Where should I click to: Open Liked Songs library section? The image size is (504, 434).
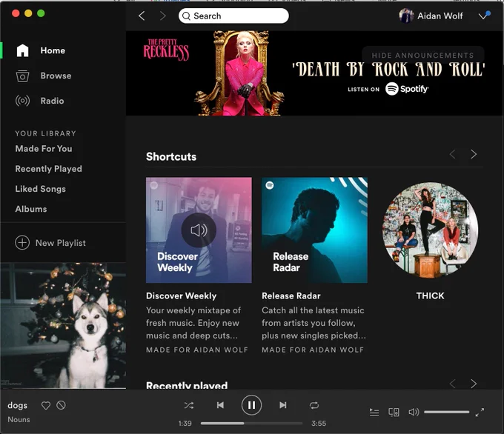[x=41, y=189]
